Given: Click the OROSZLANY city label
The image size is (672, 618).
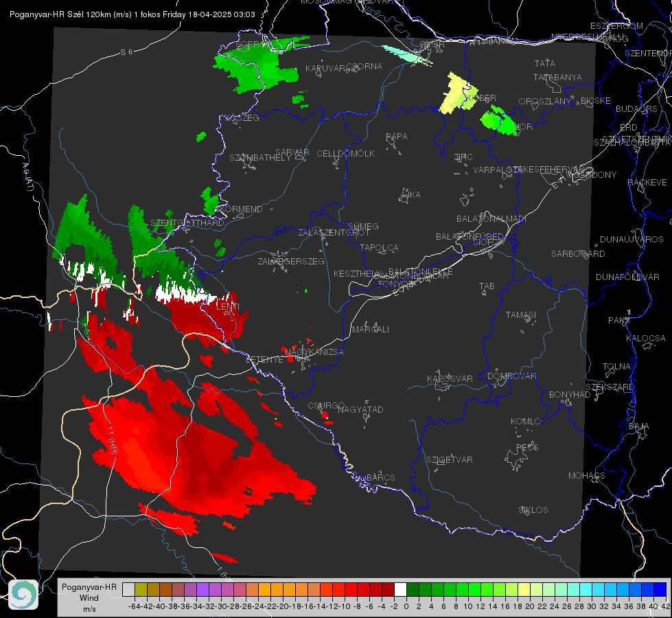Looking at the screenshot, I should coord(545,101).
